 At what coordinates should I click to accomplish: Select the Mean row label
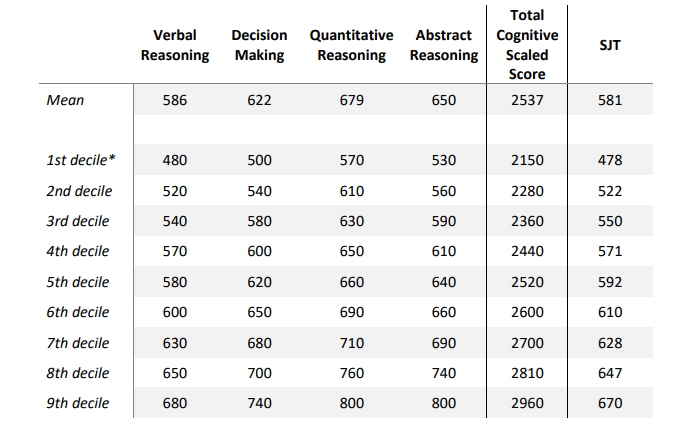(x=65, y=100)
